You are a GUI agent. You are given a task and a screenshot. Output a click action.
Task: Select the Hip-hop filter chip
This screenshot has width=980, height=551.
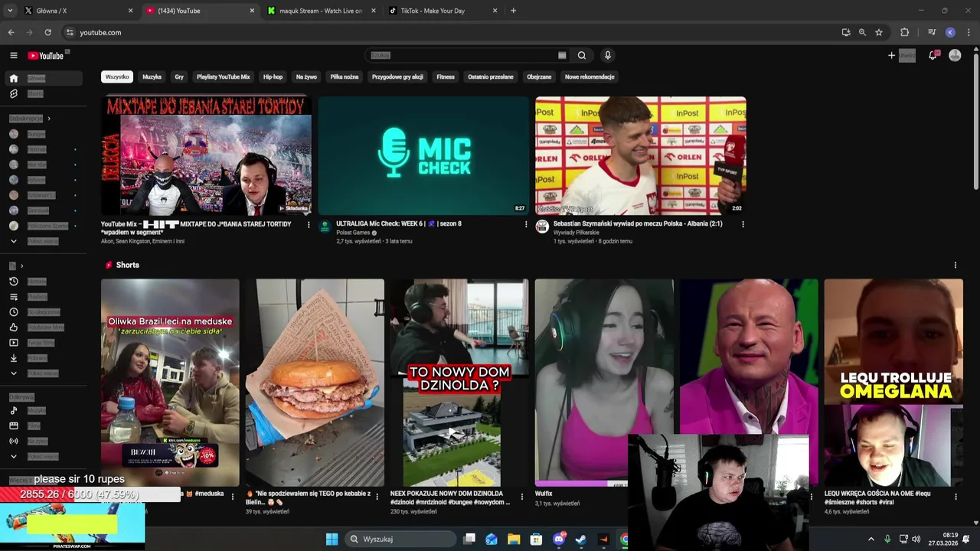coord(273,77)
